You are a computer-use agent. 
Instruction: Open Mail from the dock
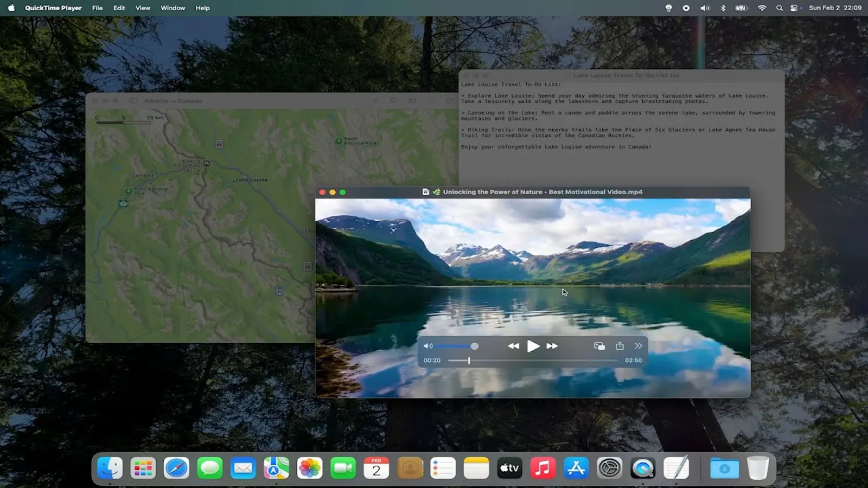[x=243, y=468]
